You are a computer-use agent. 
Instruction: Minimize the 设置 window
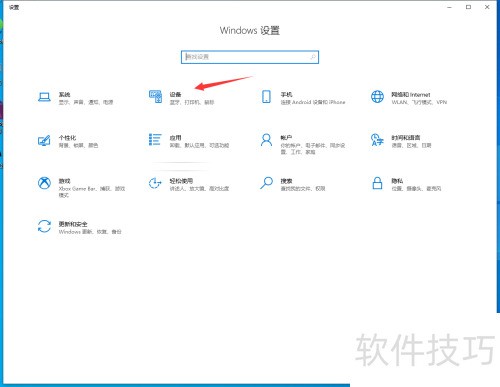click(x=449, y=7)
